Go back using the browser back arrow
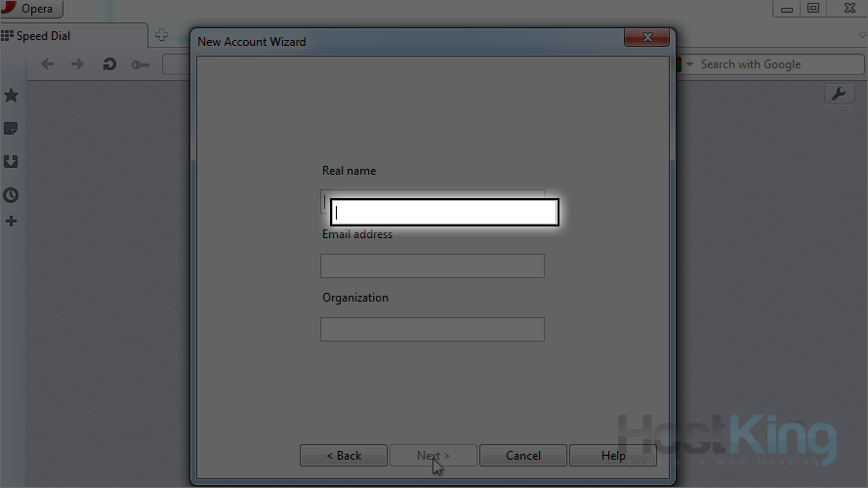 point(47,64)
